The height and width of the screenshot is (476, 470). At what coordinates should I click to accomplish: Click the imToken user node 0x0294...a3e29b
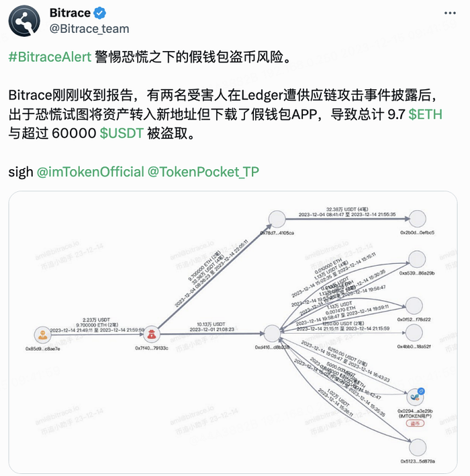coord(416,395)
